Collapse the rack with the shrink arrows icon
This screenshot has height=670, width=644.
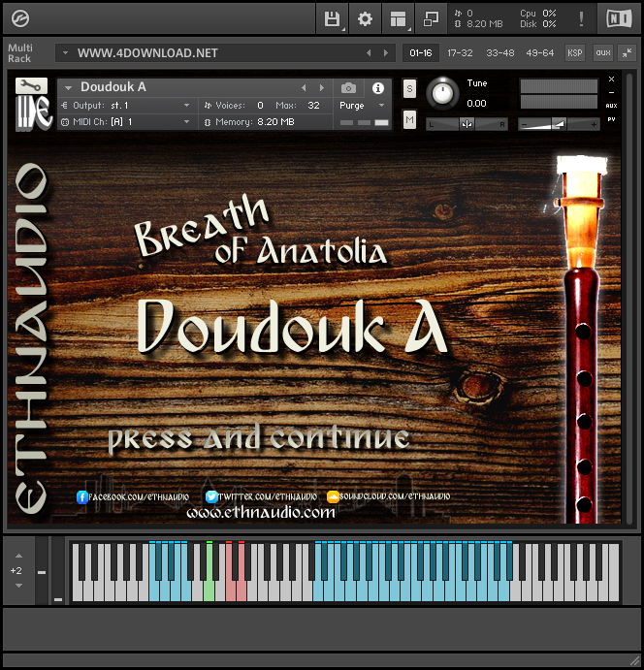coord(627,53)
